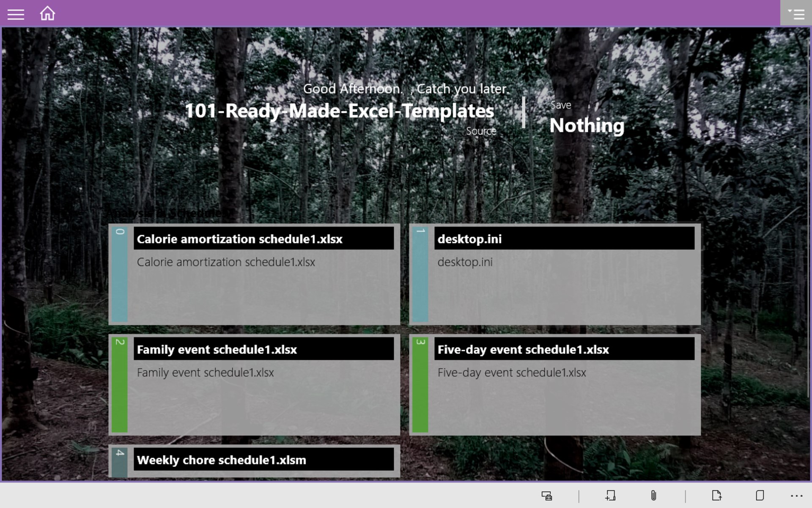Viewport: 812px width, 508px height.
Task: Click the green color strip numbered 2
Action: tap(120, 385)
